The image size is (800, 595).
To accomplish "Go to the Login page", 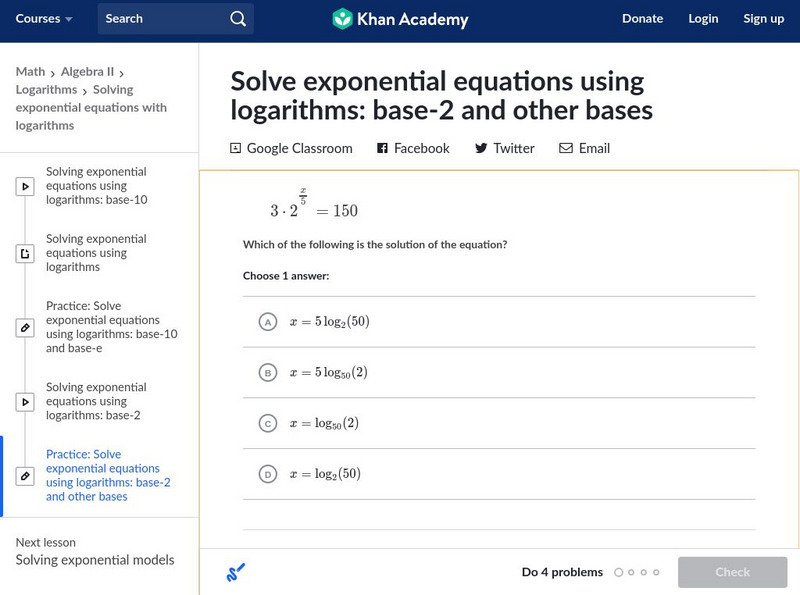I will (703, 19).
